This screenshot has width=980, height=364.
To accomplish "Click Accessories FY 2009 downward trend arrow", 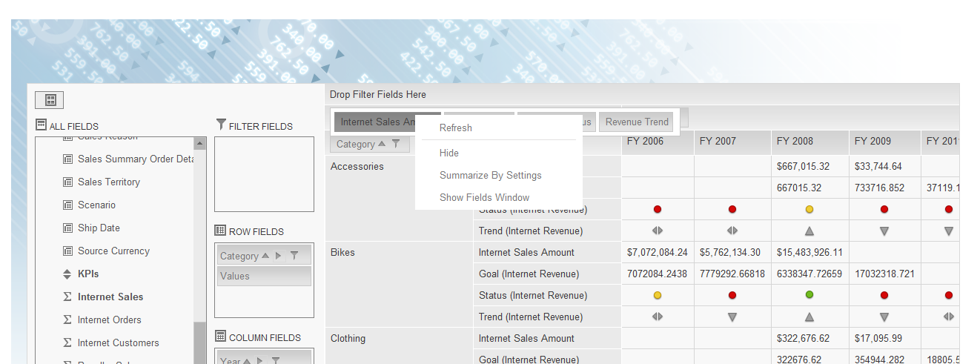I will click(884, 231).
